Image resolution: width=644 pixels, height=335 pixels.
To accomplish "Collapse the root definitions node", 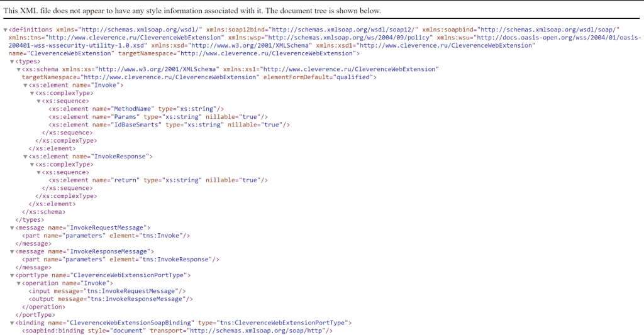I will click(x=5, y=30).
